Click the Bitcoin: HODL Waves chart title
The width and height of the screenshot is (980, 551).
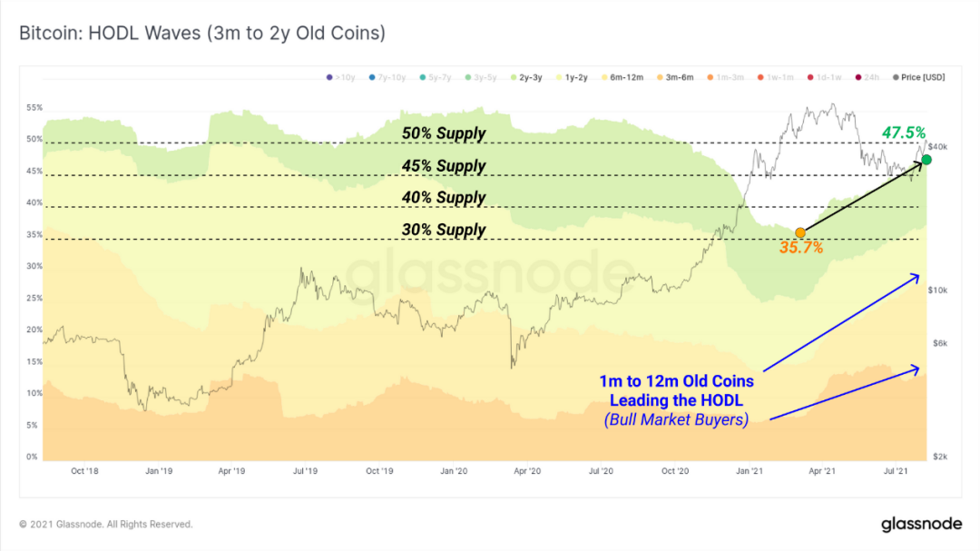[202, 33]
